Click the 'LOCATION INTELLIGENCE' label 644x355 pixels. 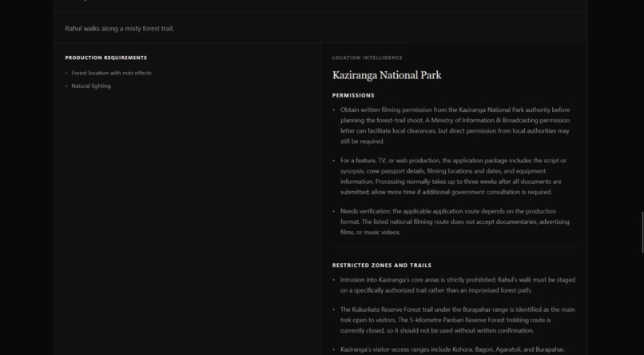[368, 58]
